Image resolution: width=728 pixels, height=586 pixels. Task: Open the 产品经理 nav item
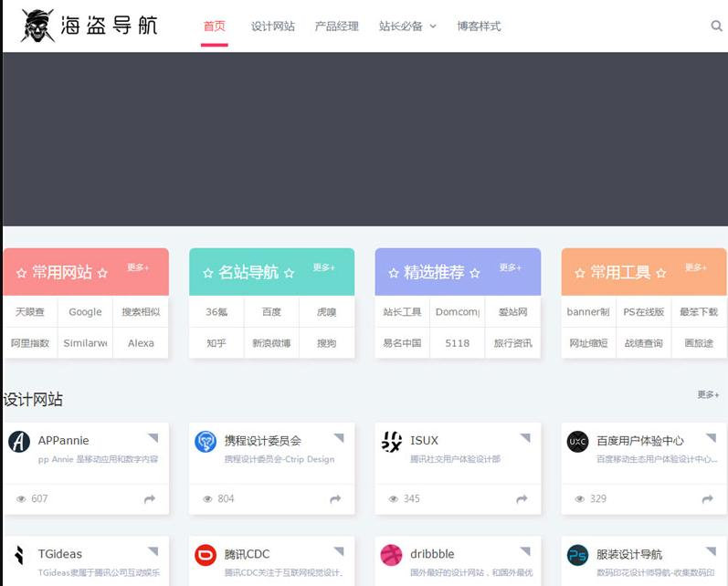click(337, 26)
